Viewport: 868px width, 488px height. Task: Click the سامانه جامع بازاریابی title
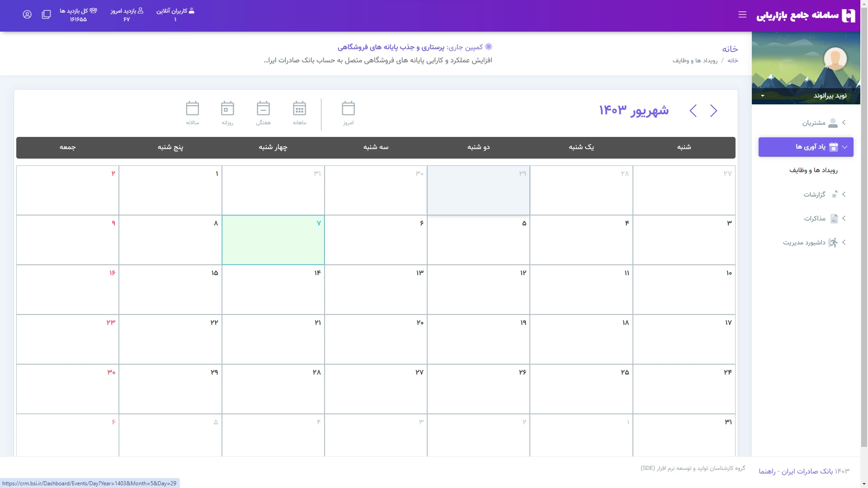click(797, 16)
